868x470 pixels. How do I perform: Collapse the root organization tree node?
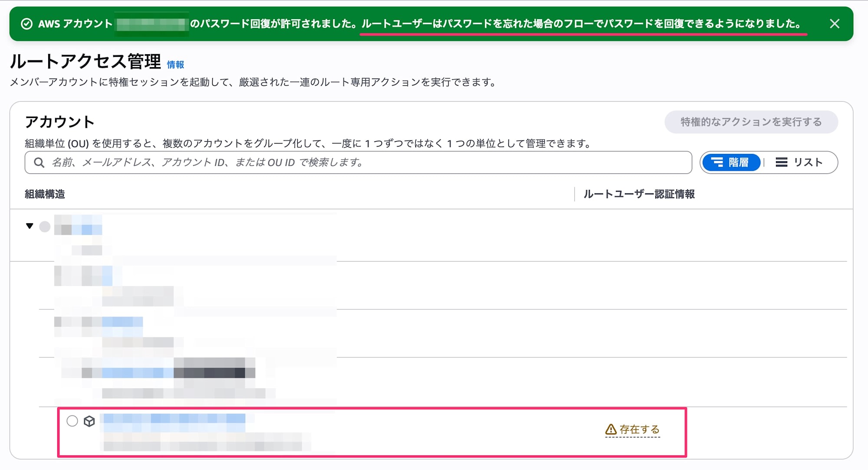pyautogui.click(x=30, y=226)
